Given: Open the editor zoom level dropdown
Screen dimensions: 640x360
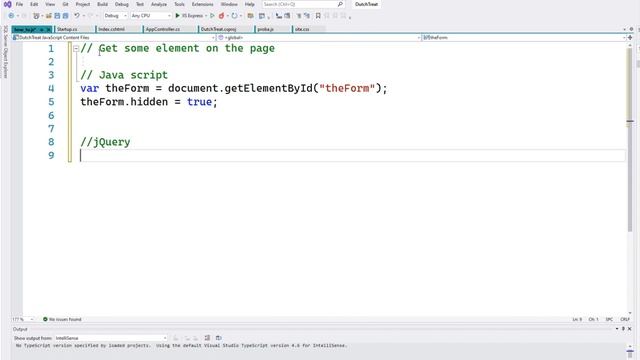Looking at the screenshot, I should point(23,319).
